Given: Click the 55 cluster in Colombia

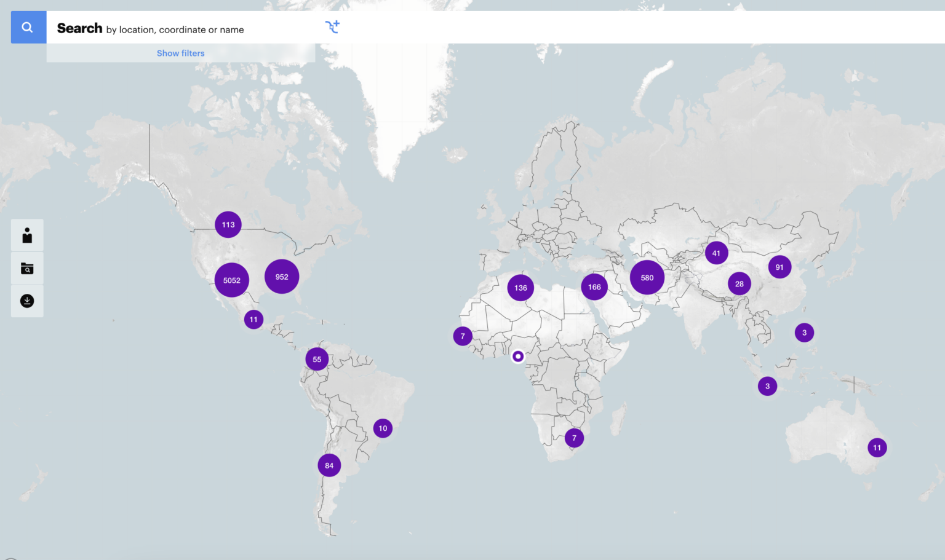Looking at the screenshot, I should coord(316,359).
